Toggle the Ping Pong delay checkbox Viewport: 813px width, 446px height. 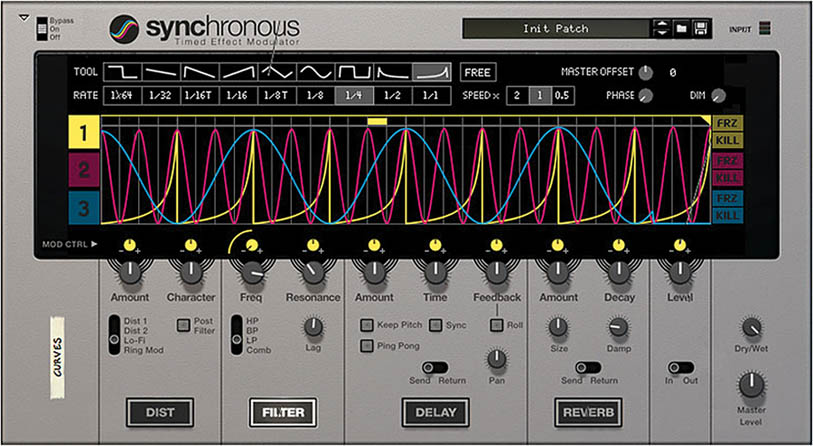(367, 345)
